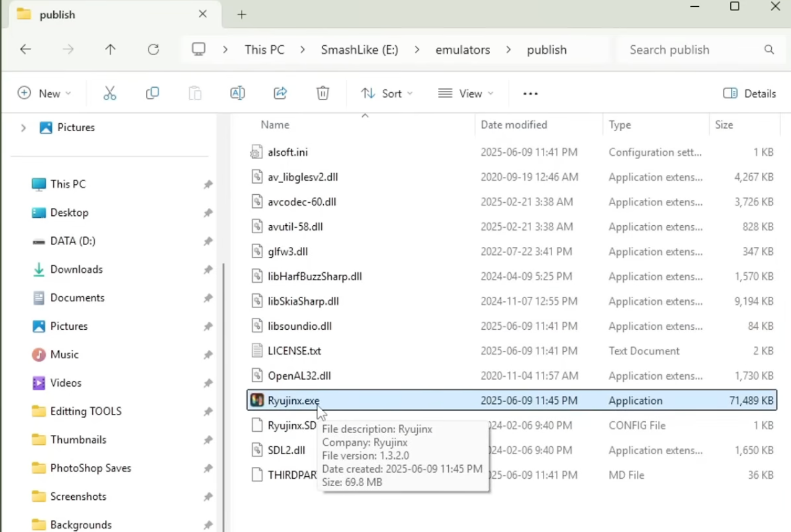Click the alsoft.ini file icon
The width and height of the screenshot is (791, 532).
click(x=257, y=152)
